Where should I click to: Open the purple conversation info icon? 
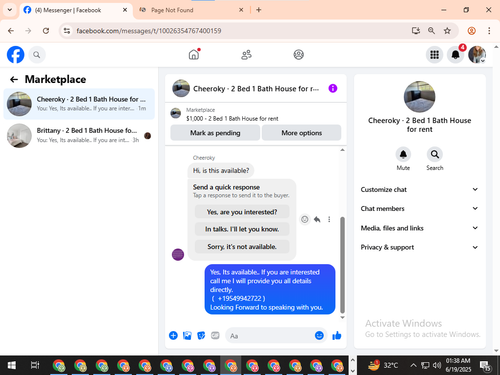point(333,88)
